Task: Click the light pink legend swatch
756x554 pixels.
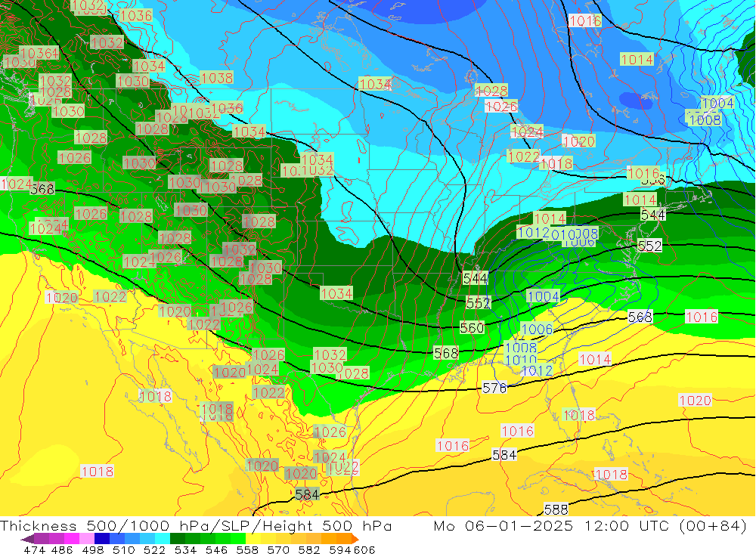Action: [x=87, y=539]
